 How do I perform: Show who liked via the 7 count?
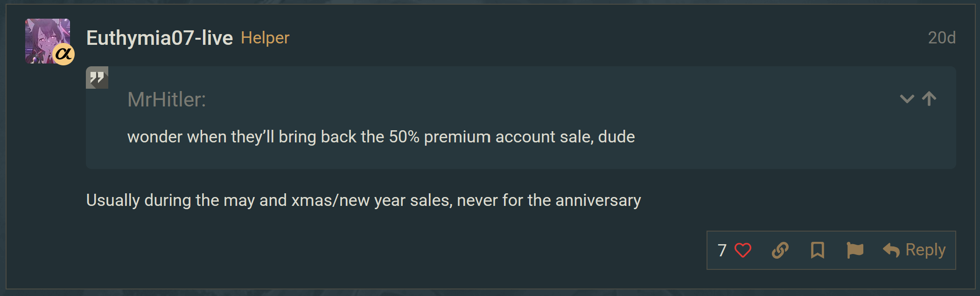722,250
